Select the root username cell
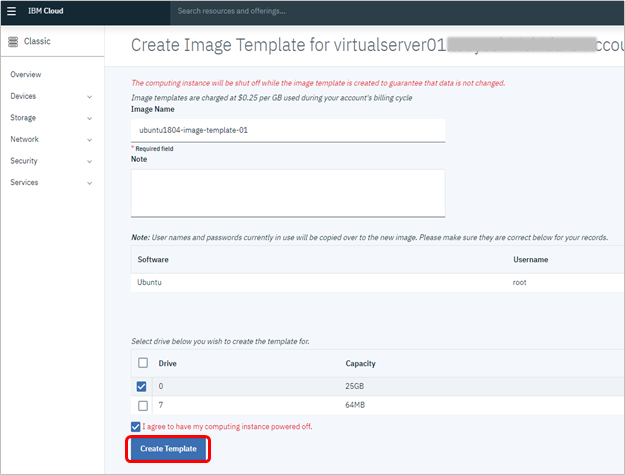 coord(519,282)
